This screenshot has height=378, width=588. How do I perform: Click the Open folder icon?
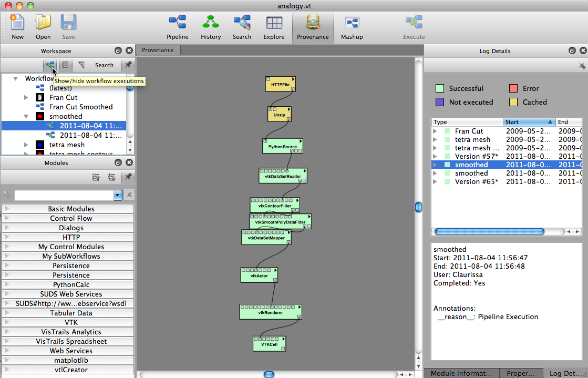click(x=43, y=27)
